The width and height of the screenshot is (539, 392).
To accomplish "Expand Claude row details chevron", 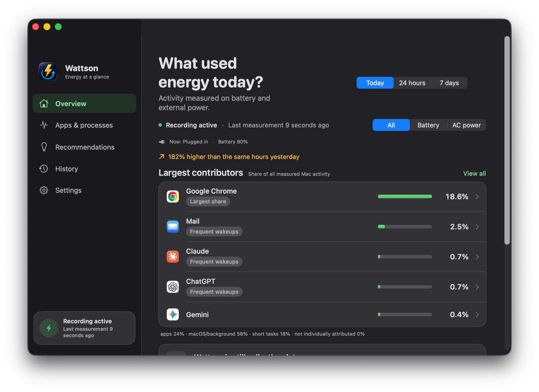I will (x=477, y=257).
